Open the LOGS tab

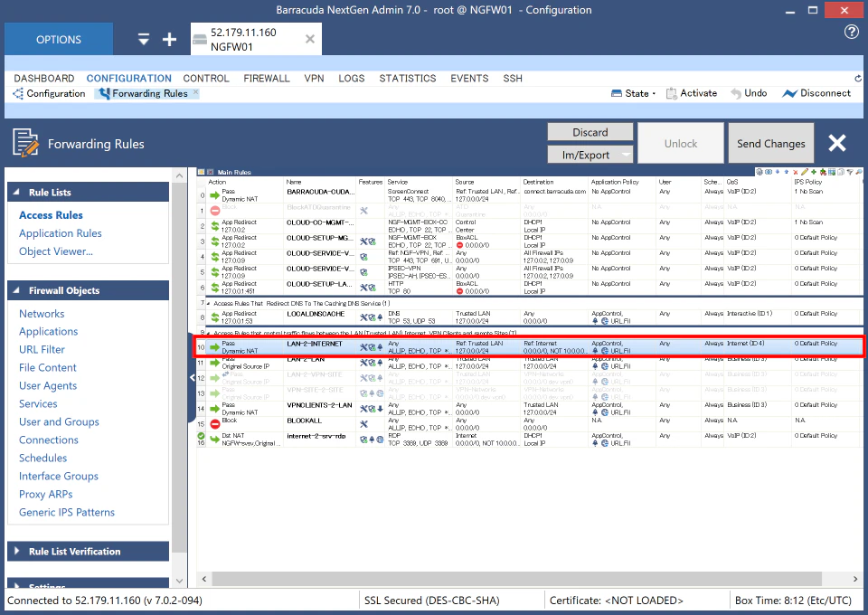click(352, 79)
